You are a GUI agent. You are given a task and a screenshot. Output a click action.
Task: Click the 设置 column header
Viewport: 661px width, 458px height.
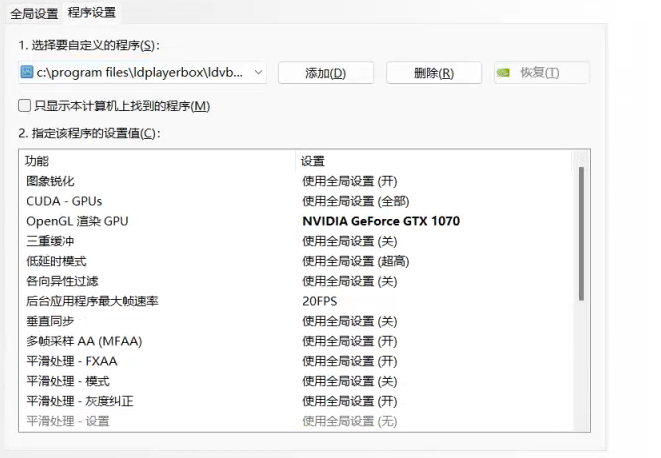tap(313, 161)
